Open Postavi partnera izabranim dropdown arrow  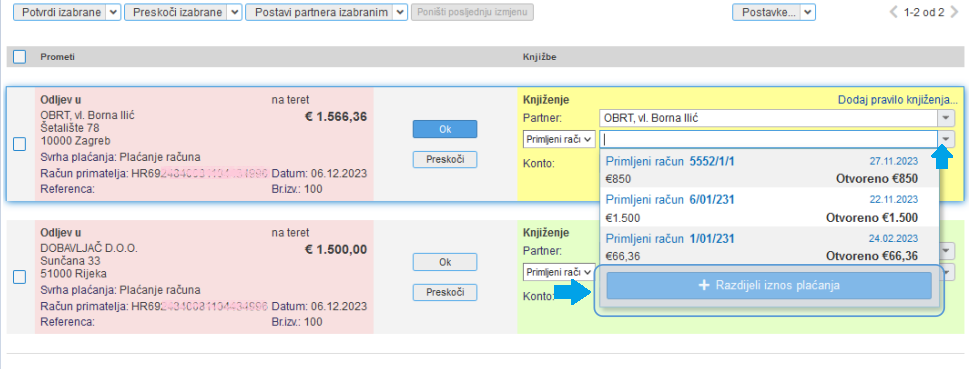click(x=401, y=12)
